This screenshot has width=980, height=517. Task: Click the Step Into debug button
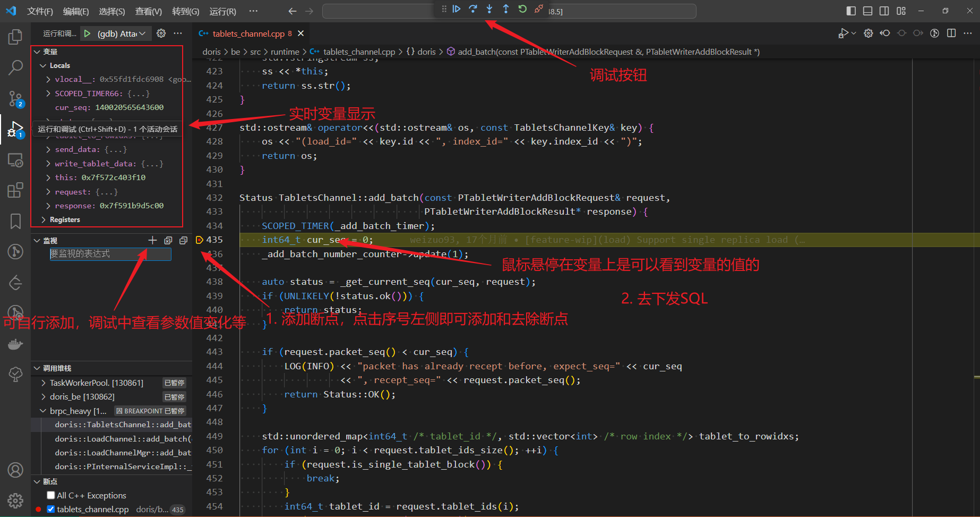point(489,9)
